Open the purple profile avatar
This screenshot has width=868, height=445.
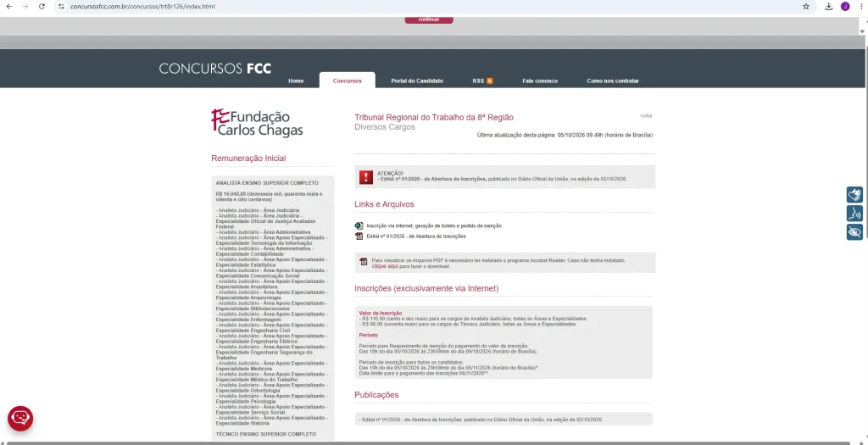pyautogui.click(x=845, y=7)
